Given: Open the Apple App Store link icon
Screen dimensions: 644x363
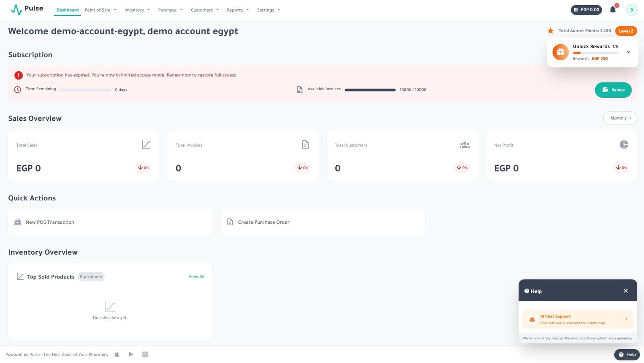Looking at the screenshot, I should coord(117,355).
